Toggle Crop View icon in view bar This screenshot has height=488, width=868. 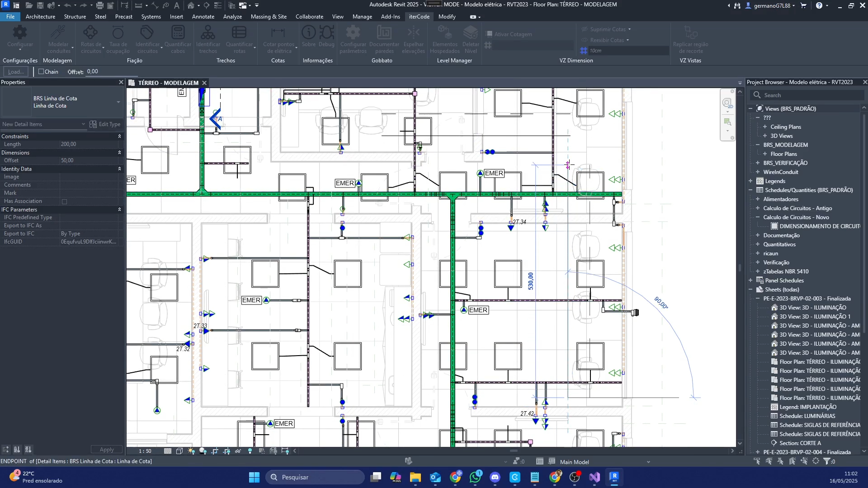(215, 451)
